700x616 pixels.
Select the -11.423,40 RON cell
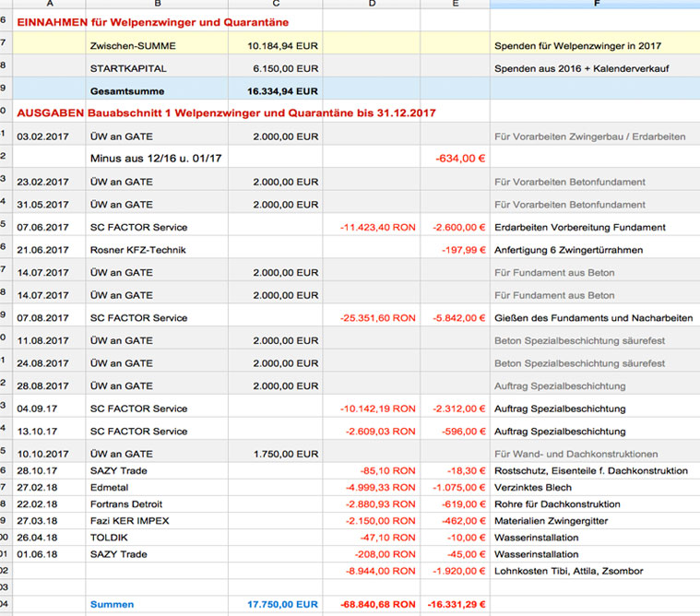point(372,224)
